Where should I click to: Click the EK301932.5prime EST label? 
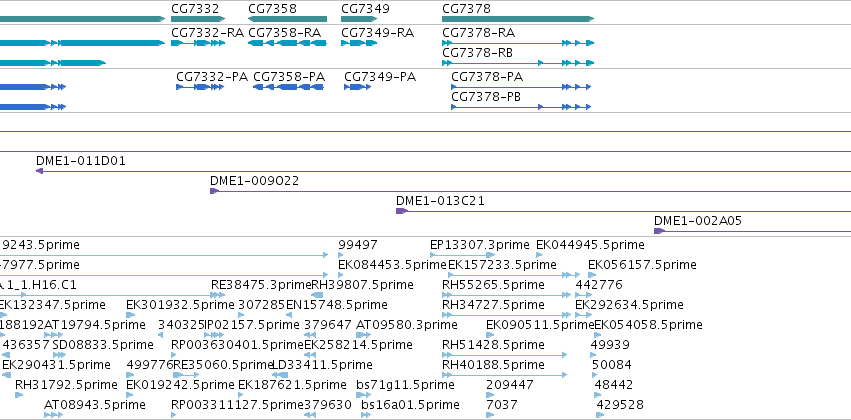(180, 305)
